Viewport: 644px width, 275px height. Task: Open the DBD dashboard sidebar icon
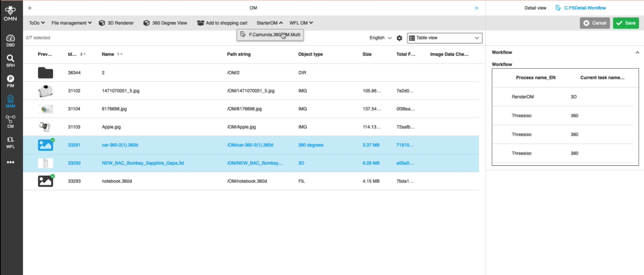[10, 40]
